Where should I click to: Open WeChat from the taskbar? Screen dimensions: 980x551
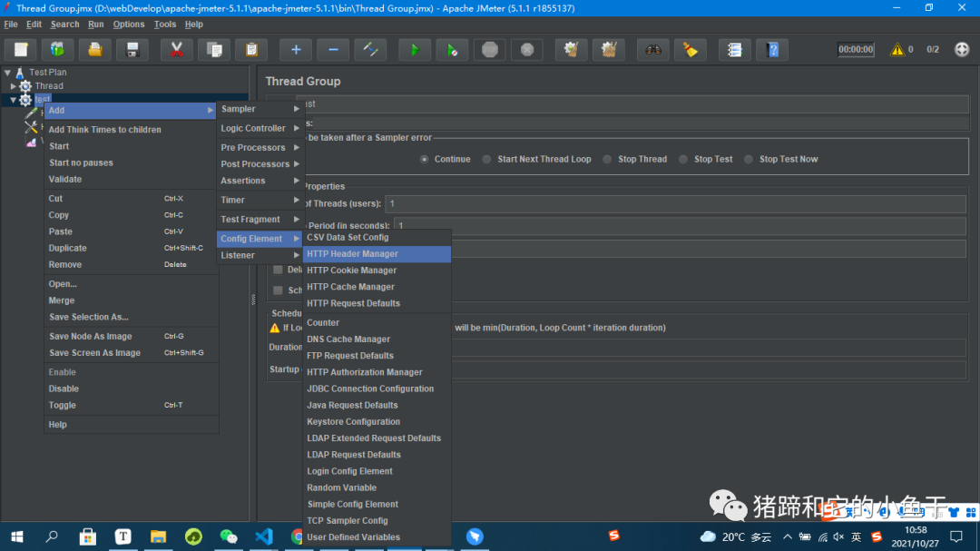[228, 536]
